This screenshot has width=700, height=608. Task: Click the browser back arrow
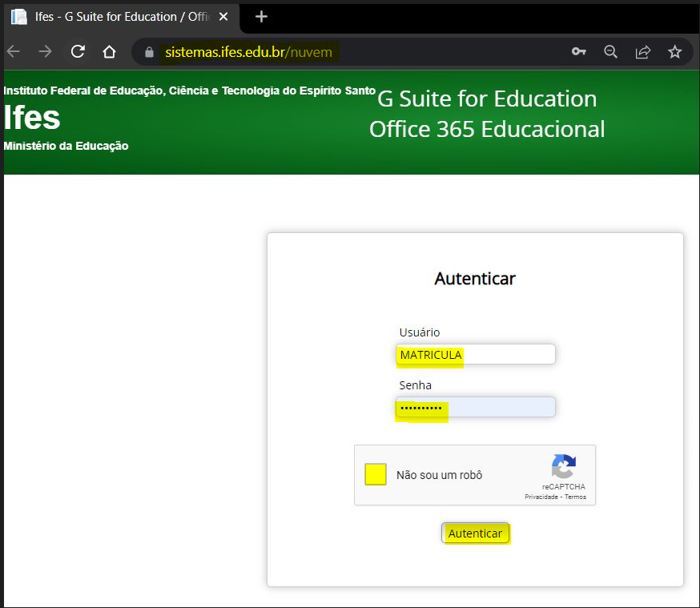point(13,52)
